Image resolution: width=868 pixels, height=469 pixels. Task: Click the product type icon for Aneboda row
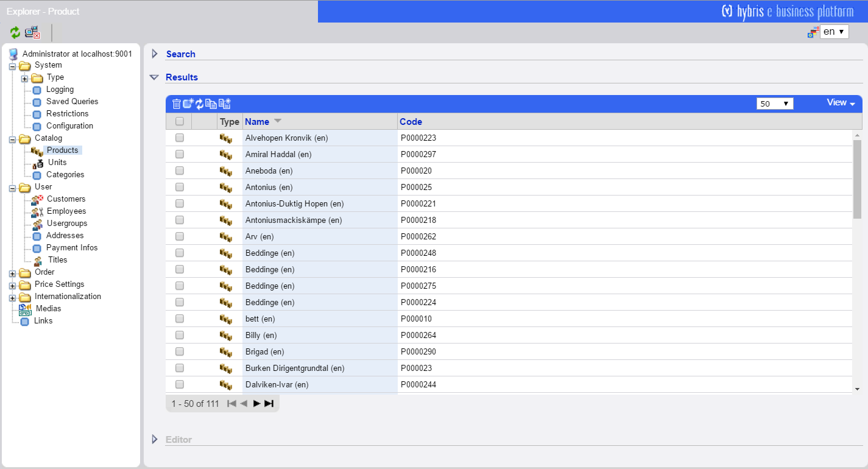click(226, 171)
